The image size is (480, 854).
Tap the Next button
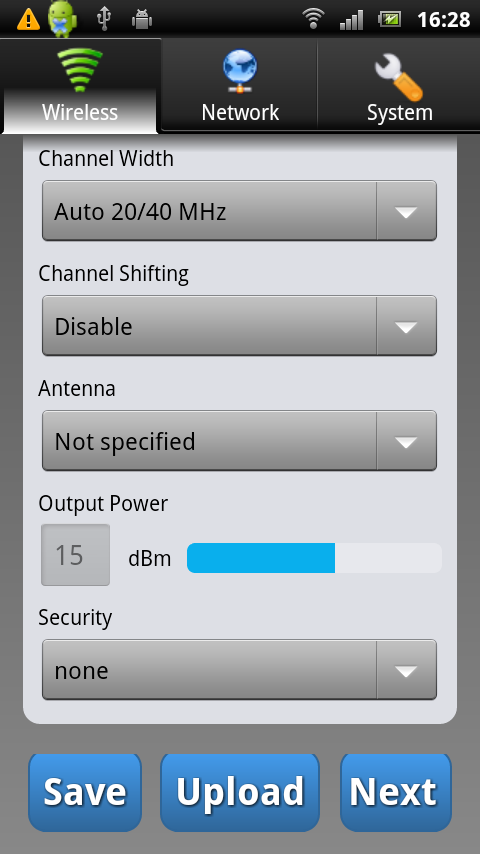(x=396, y=792)
